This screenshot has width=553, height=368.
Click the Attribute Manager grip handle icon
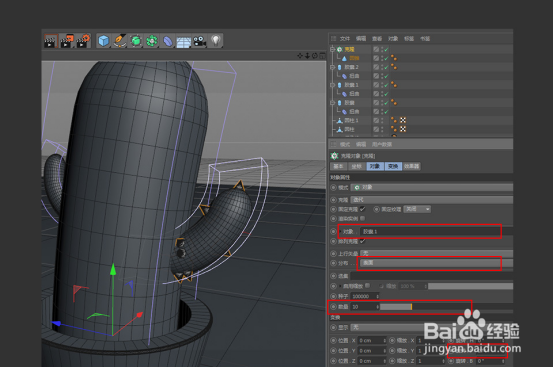[x=333, y=144]
